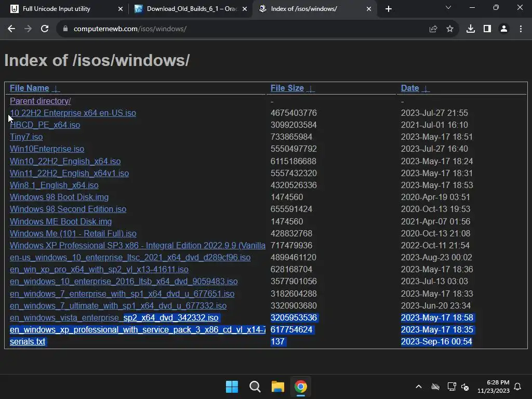
Task: Click the File Size descending arrow
Action: click(x=311, y=89)
